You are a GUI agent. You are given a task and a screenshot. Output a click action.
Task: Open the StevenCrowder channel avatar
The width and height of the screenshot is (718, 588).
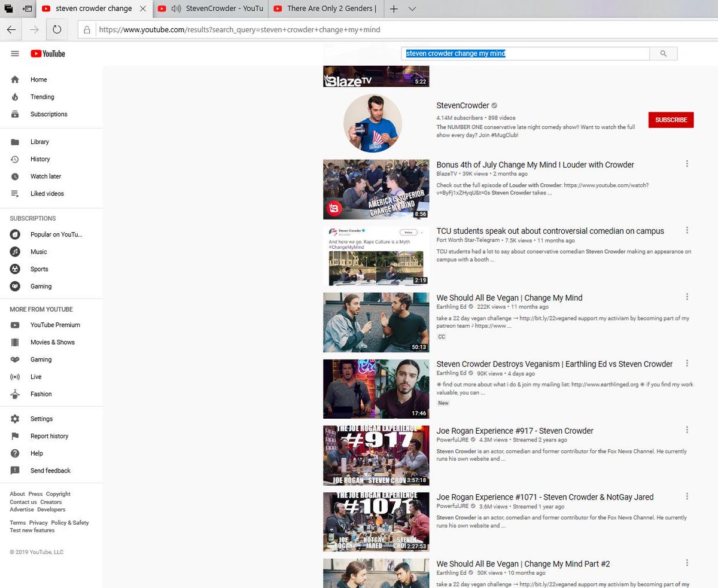click(373, 124)
